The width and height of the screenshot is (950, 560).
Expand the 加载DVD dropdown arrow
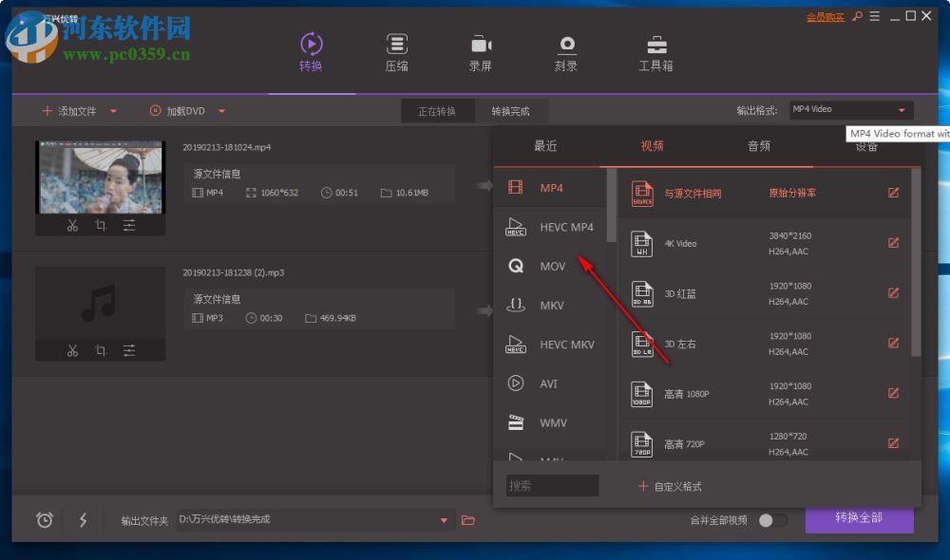click(x=221, y=110)
